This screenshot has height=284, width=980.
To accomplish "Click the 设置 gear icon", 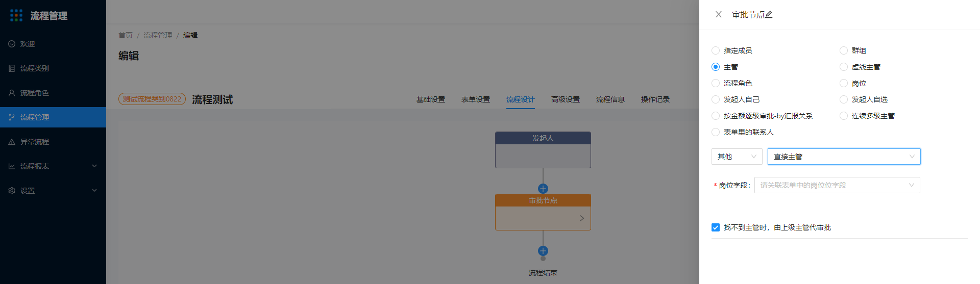I will 12,191.
